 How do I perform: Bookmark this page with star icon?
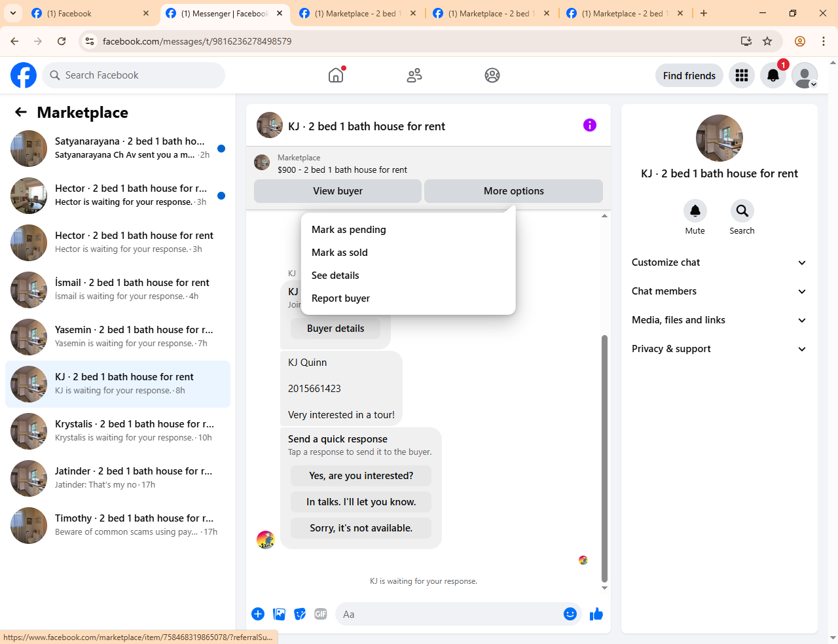pyautogui.click(x=767, y=41)
